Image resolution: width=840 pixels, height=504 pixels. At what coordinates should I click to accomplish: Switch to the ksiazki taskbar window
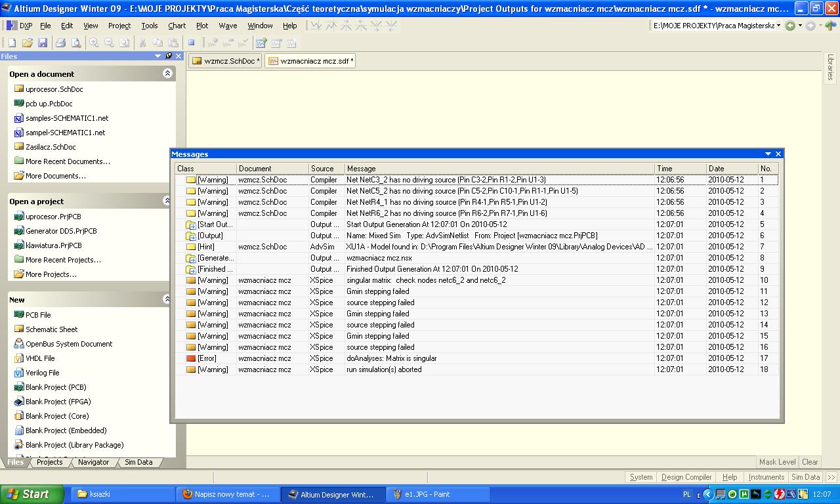tap(122, 494)
